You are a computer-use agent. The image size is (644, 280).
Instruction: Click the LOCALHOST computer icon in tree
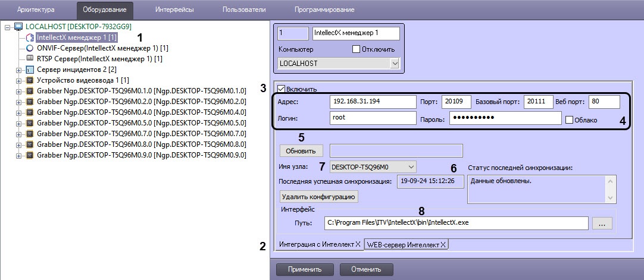[18, 27]
